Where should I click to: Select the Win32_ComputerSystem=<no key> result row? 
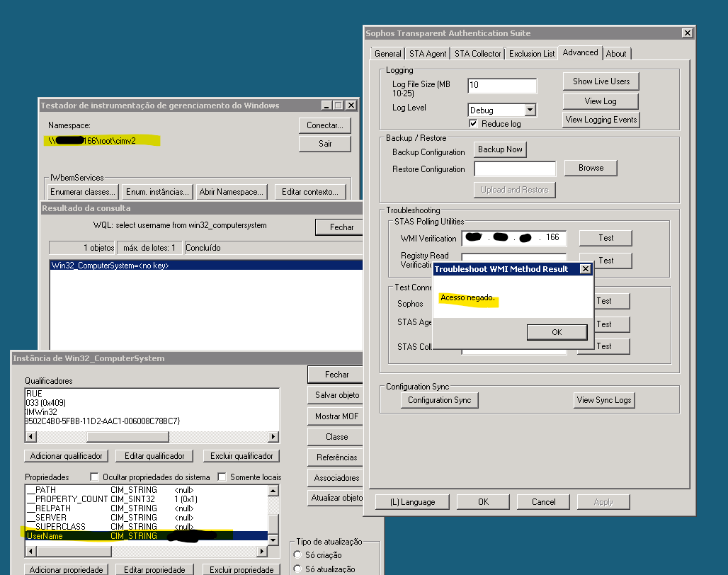click(x=205, y=266)
